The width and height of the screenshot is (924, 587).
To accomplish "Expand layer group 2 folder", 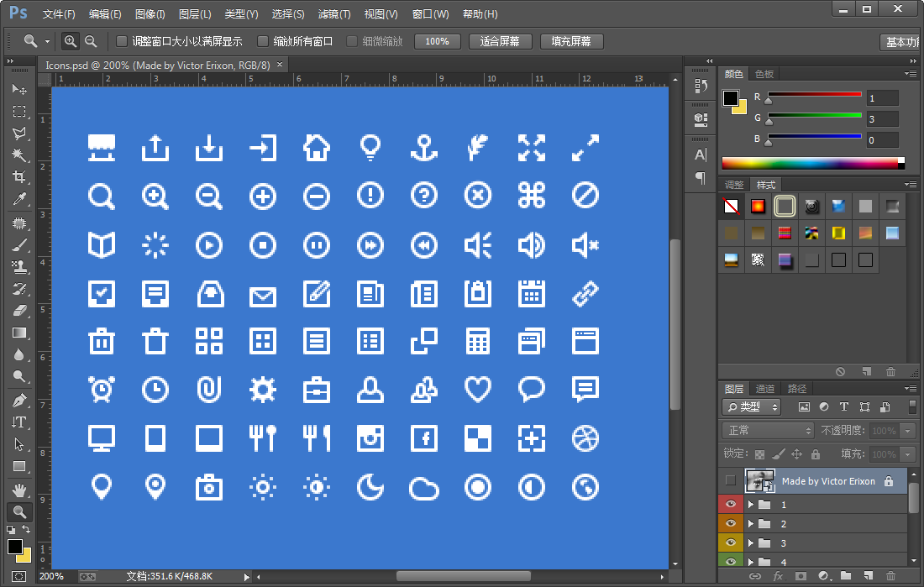I will click(x=750, y=524).
